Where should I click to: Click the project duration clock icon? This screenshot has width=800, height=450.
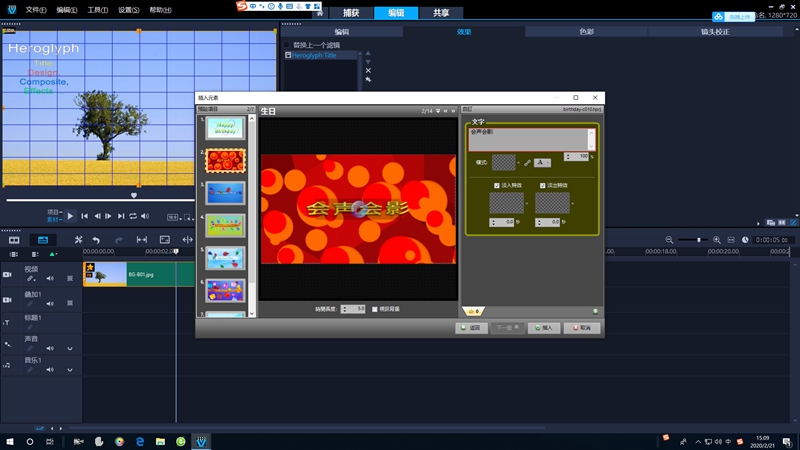[x=745, y=240]
